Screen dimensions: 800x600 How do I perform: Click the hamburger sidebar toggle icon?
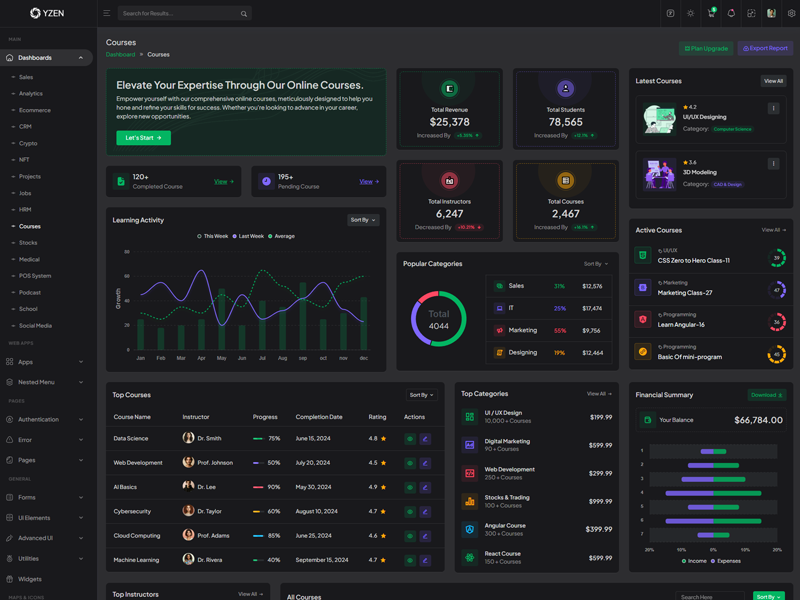(107, 14)
